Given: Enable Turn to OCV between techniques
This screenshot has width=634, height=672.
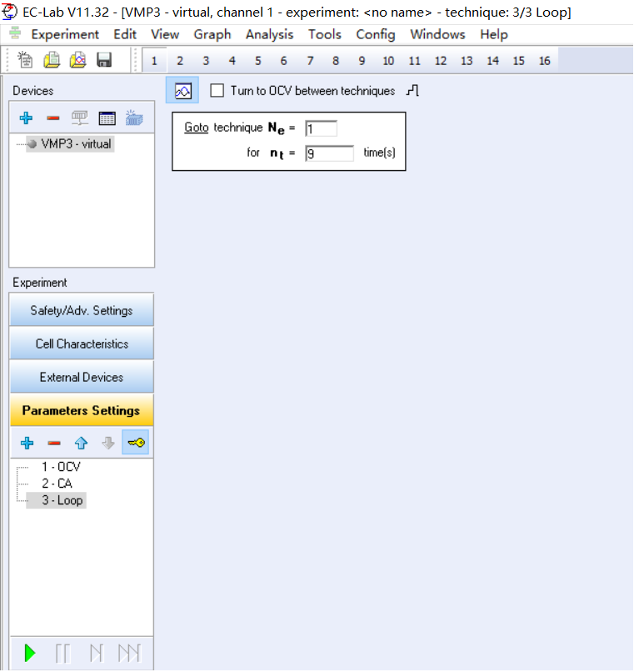Looking at the screenshot, I should (x=217, y=91).
